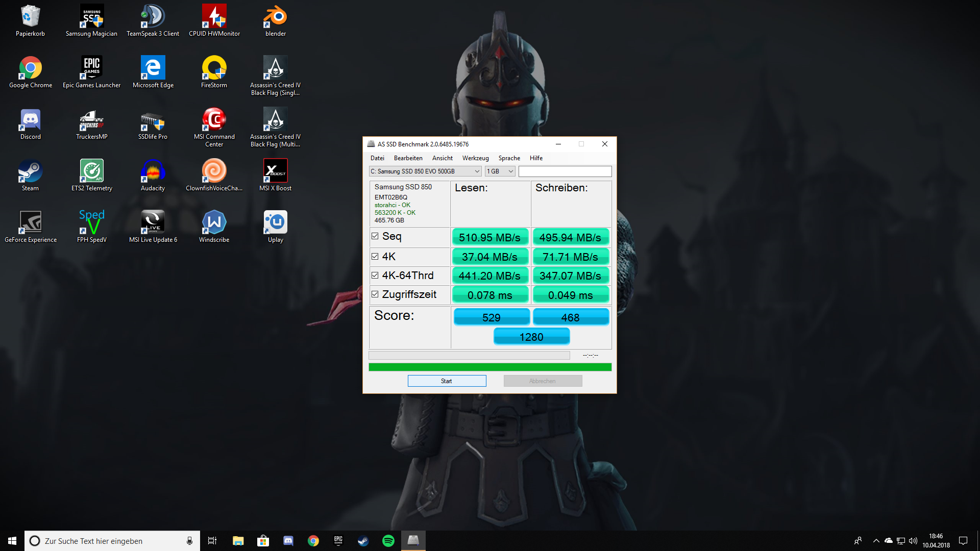Disable the Zugriffszeit checkbox

pos(375,294)
